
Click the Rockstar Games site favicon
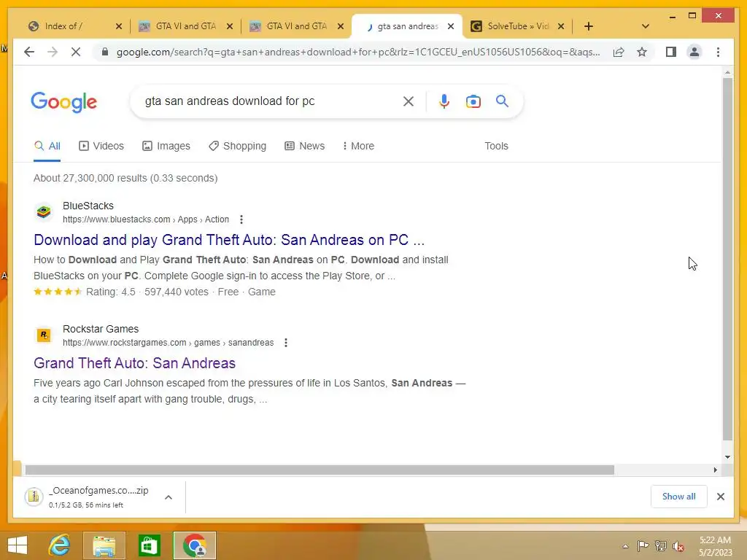pos(44,335)
